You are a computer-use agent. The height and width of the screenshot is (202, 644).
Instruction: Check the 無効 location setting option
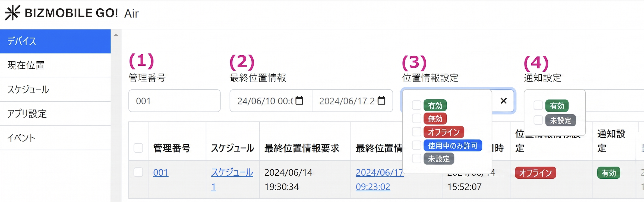[x=416, y=118]
